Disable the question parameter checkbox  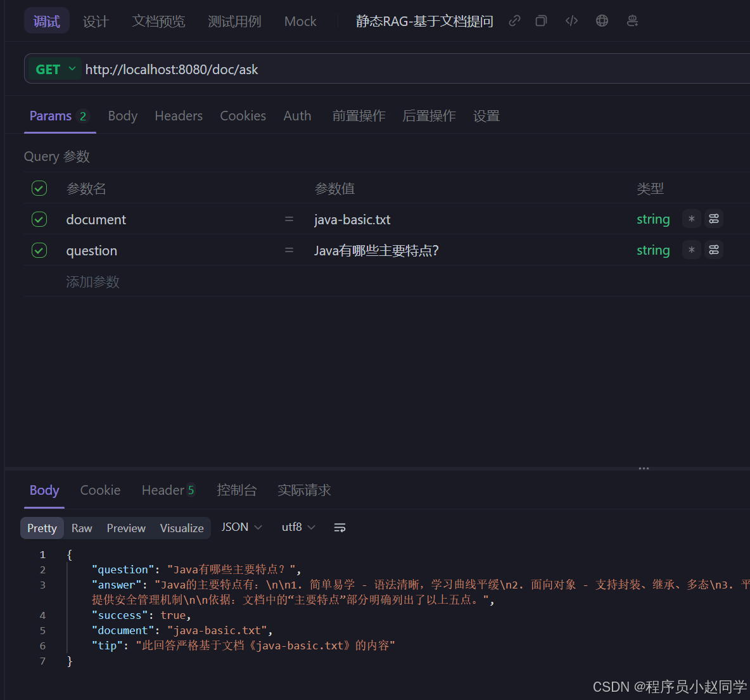pyautogui.click(x=39, y=250)
